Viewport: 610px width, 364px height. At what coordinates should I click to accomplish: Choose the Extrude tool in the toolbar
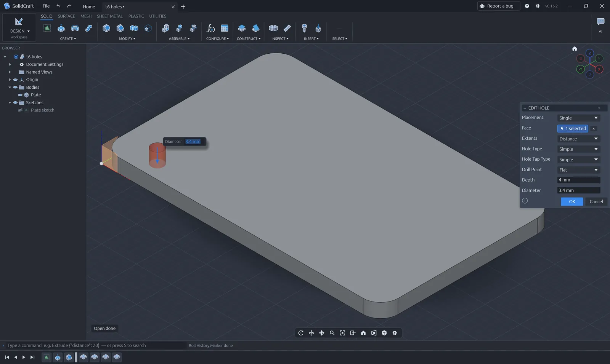61,28
